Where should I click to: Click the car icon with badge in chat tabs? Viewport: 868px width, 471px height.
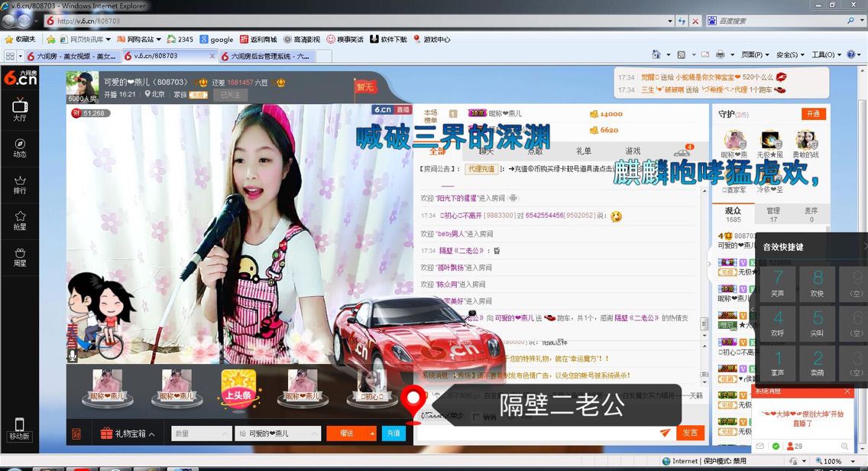pyautogui.click(x=682, y=151)
